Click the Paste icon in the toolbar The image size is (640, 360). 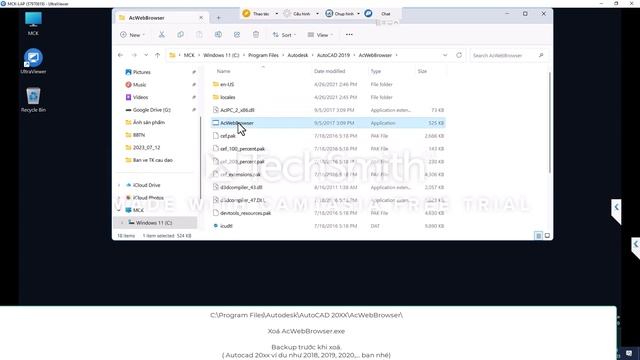tap(199, 35)
